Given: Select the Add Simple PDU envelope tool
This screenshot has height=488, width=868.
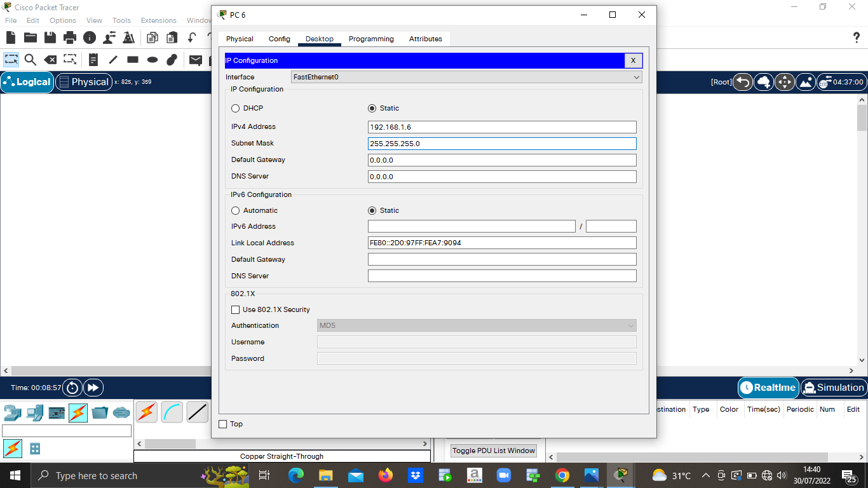Looking at the screenshot, I should click(x=196, y=60).
